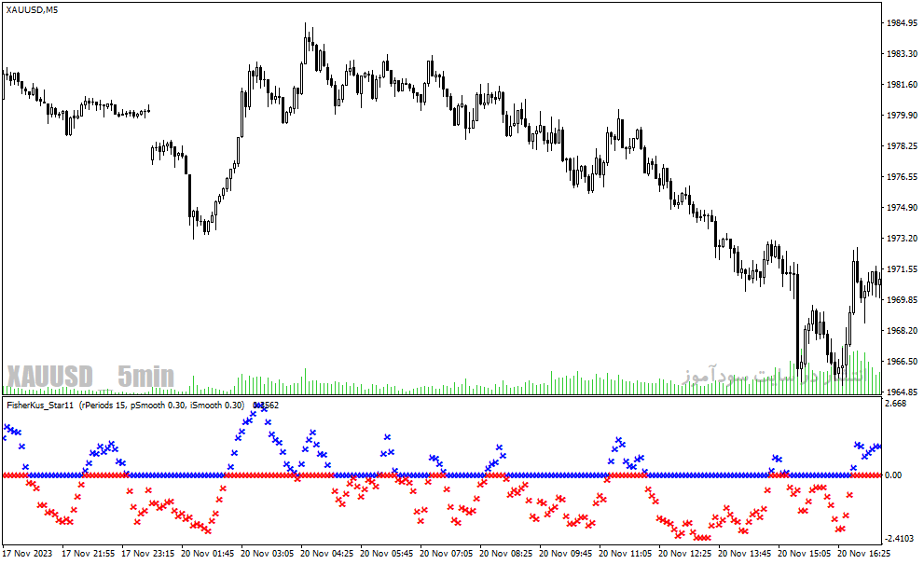Click the -2.4103 indicator minimum label

click(899, 538)
